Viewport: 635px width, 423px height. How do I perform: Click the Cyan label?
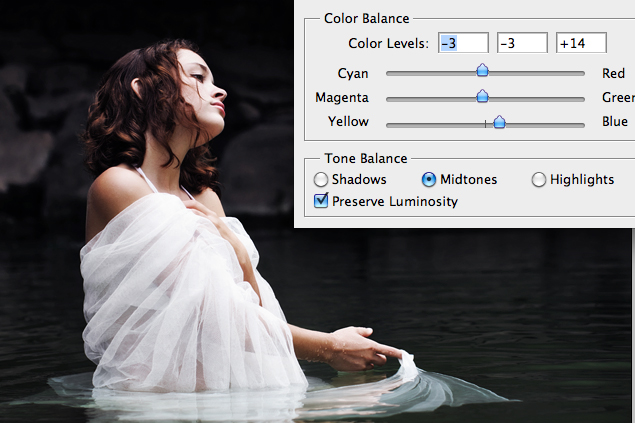pyautogui.click(x=353, y=74)
